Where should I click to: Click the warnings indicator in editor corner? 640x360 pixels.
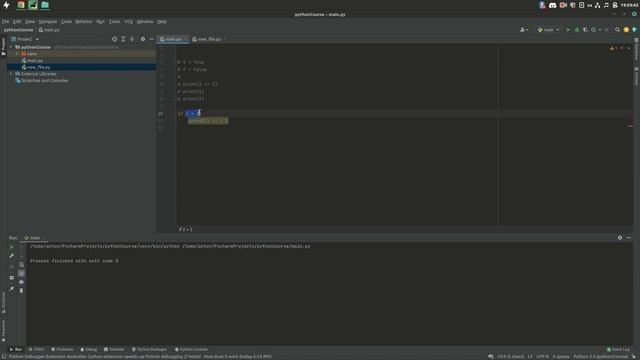(613, 48)
